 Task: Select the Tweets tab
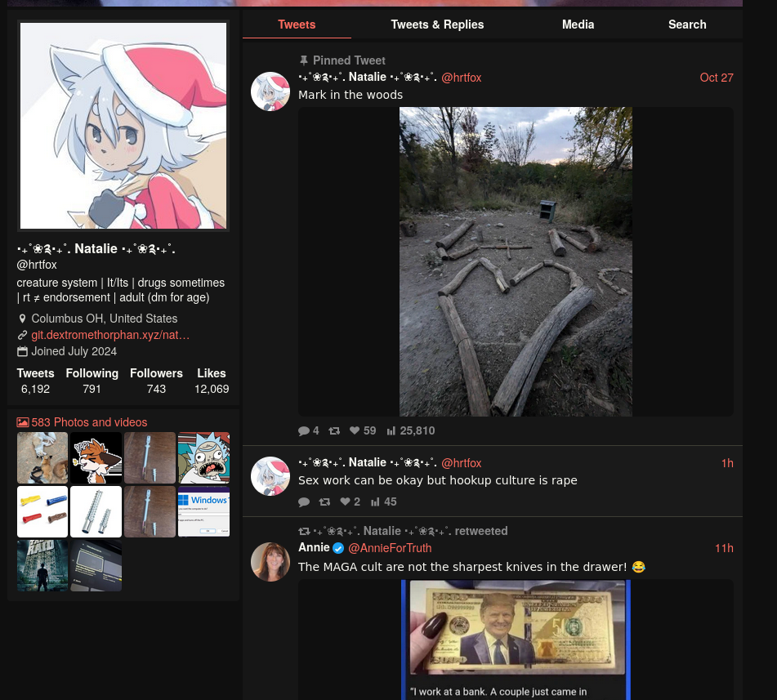(x=297, y=25)
